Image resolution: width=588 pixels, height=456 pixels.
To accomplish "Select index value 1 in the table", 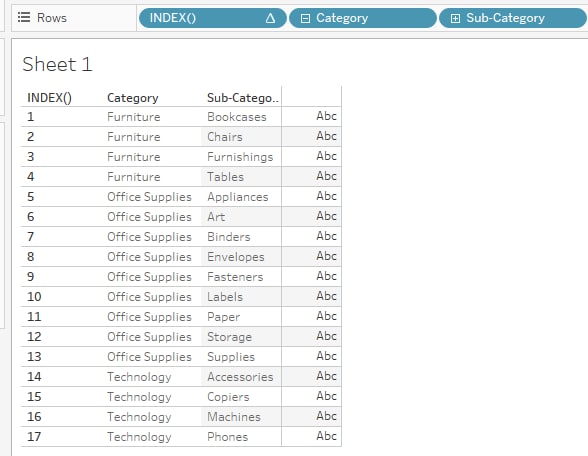I will coord(30,117).
